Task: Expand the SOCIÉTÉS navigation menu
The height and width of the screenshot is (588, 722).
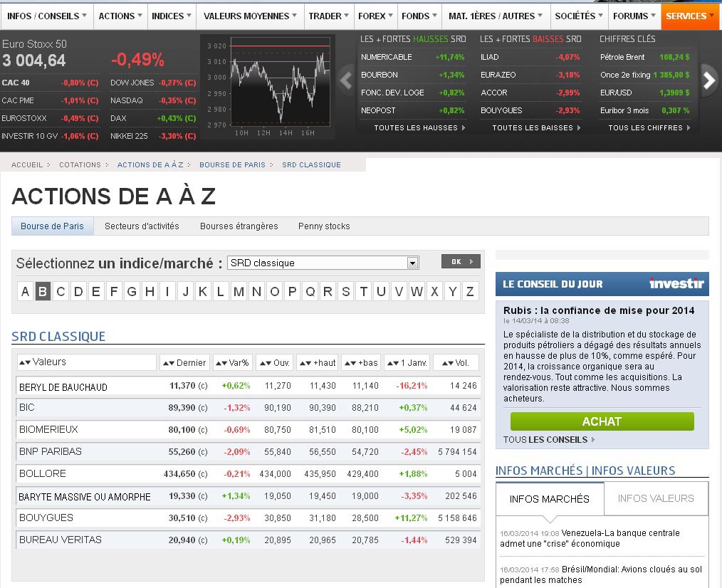Action: (579, 16)
